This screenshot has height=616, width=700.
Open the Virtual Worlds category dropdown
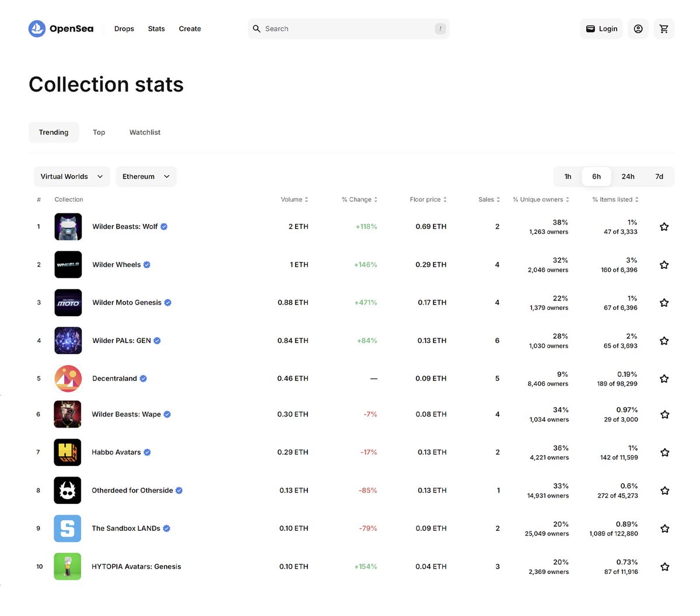click(x=72, y=177)
